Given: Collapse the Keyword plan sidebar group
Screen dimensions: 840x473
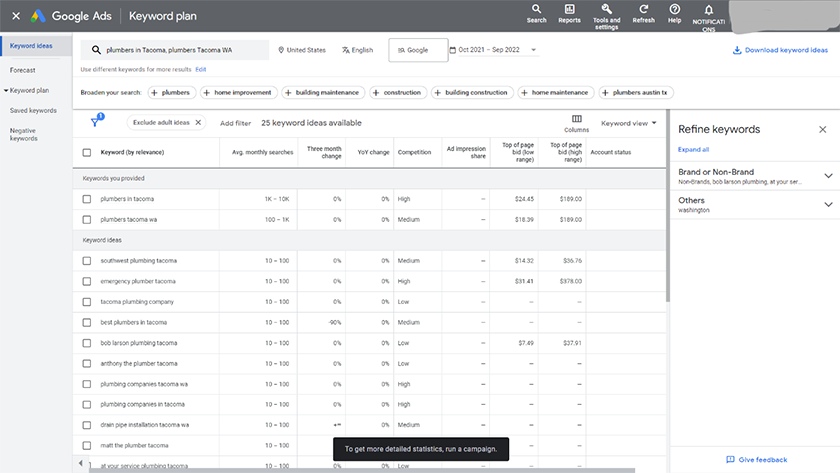Looking at the screenshot, I should pyautogui.click(x=6, y=91).
